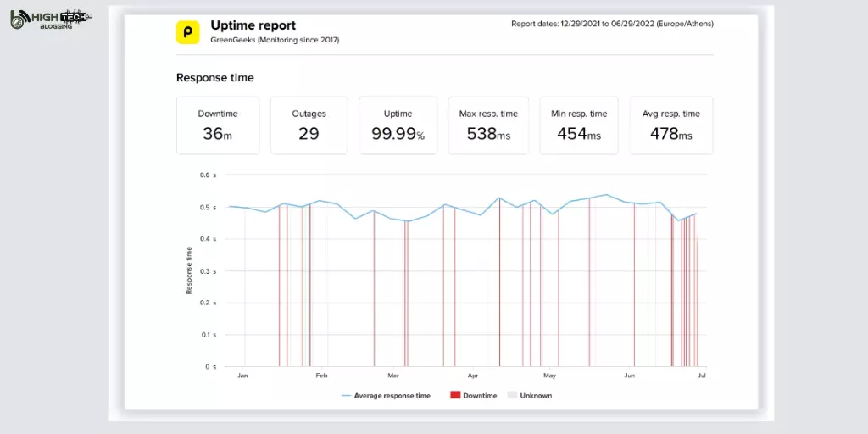The height and width of the screenshot is (434, 868).
Task: Select the Max resp. time 538ms card
Action: tap(488, 125)
